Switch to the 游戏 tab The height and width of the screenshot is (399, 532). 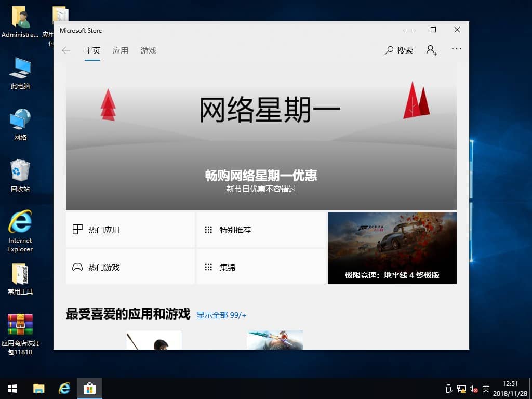[148, 50]
